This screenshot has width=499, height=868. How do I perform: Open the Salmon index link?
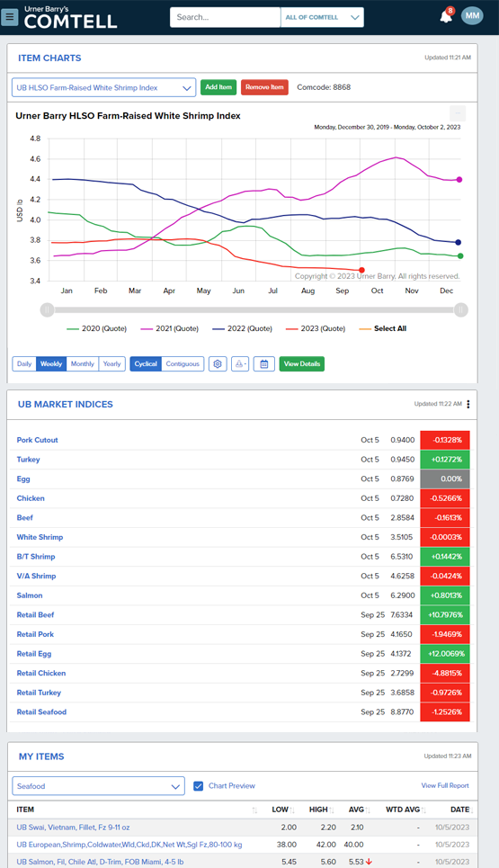click(x=30, y=595)
